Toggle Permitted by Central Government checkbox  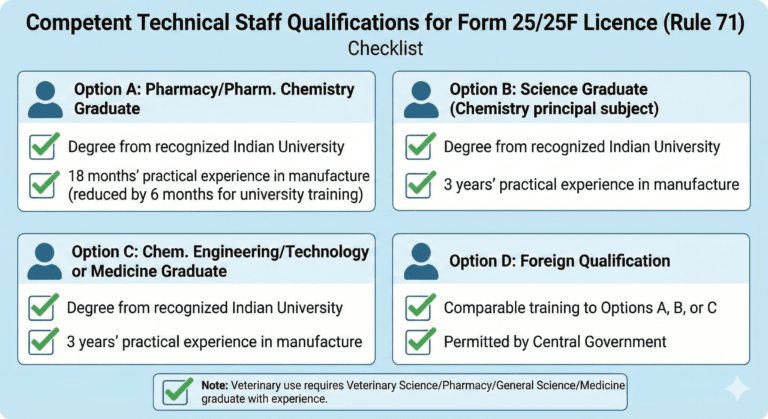(420, 342)
